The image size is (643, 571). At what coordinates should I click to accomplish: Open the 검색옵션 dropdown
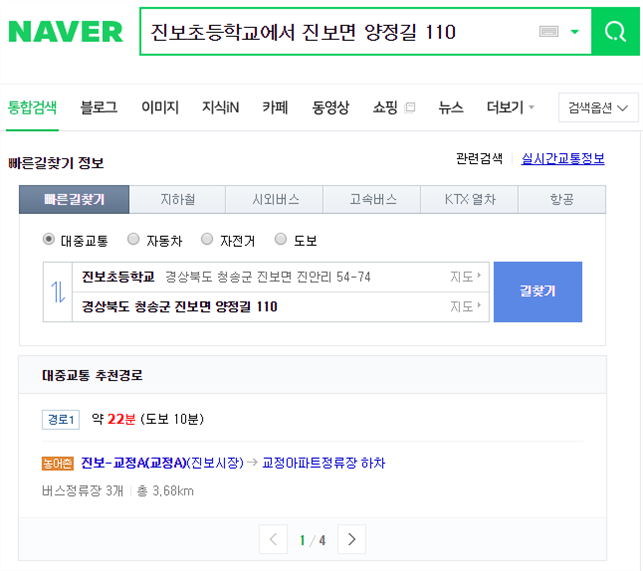pos(598,107)
